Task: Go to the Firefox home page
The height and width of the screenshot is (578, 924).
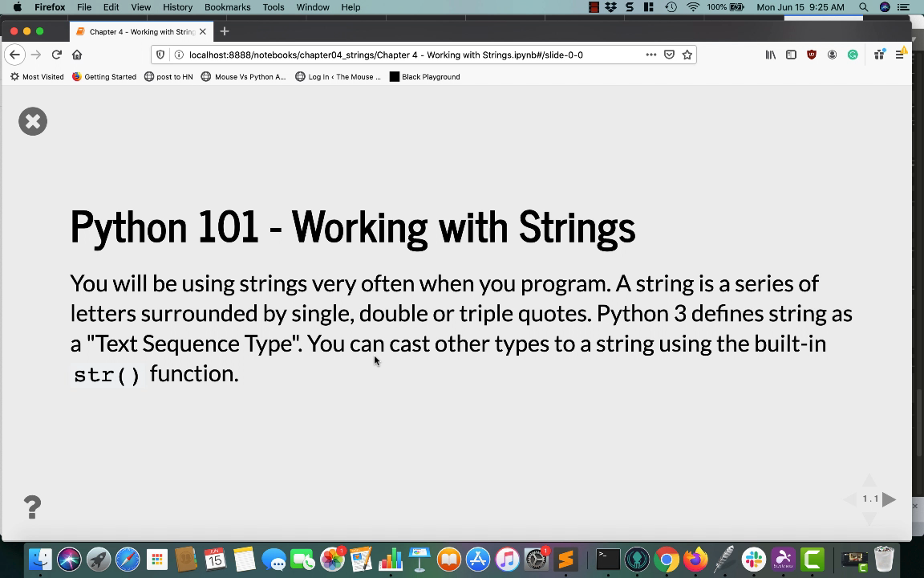Action: [77, 55]
